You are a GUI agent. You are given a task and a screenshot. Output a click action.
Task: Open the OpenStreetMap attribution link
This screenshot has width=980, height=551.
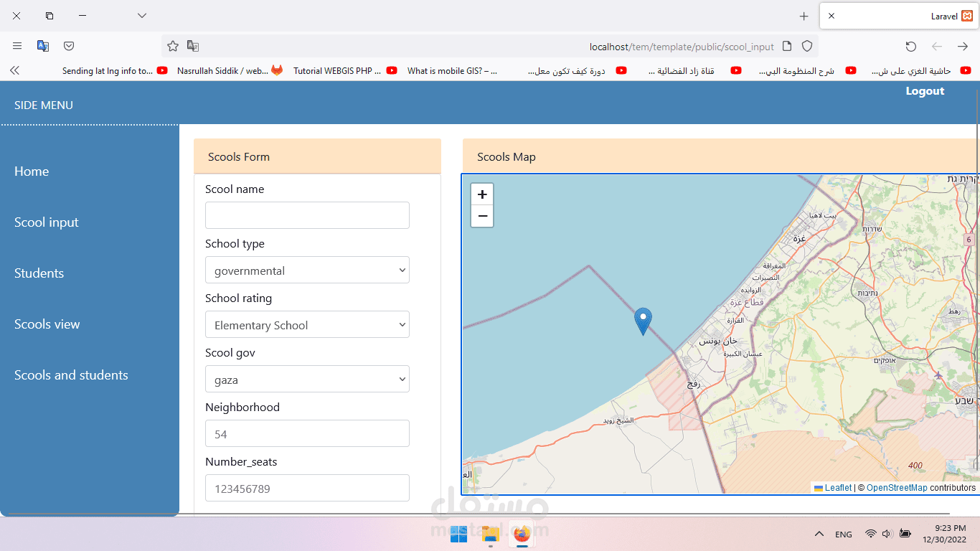tap(897, 488)
